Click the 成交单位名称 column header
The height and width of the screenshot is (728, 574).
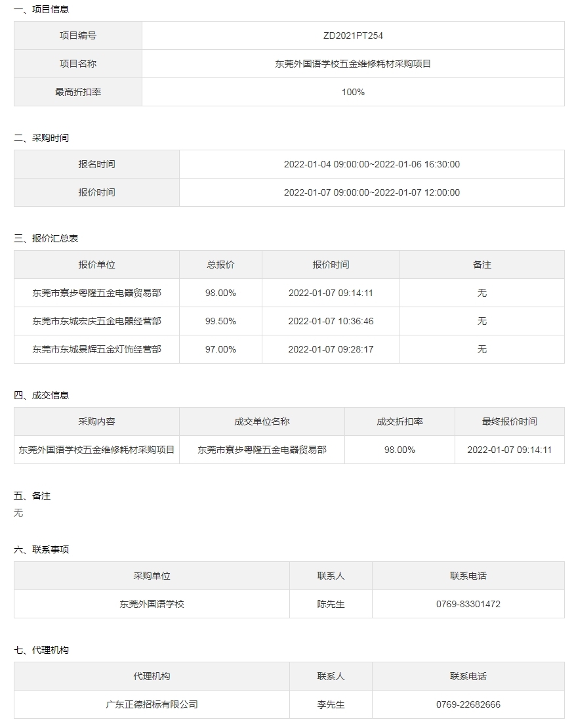coord(262,421)
